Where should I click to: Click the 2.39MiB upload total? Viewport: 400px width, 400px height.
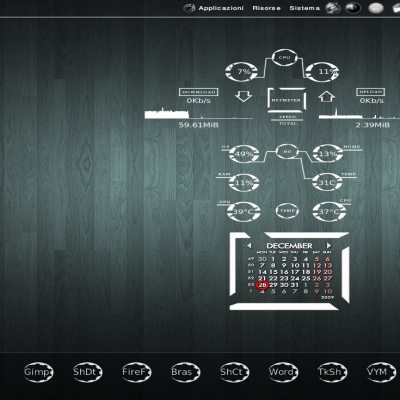coord(373,125)
